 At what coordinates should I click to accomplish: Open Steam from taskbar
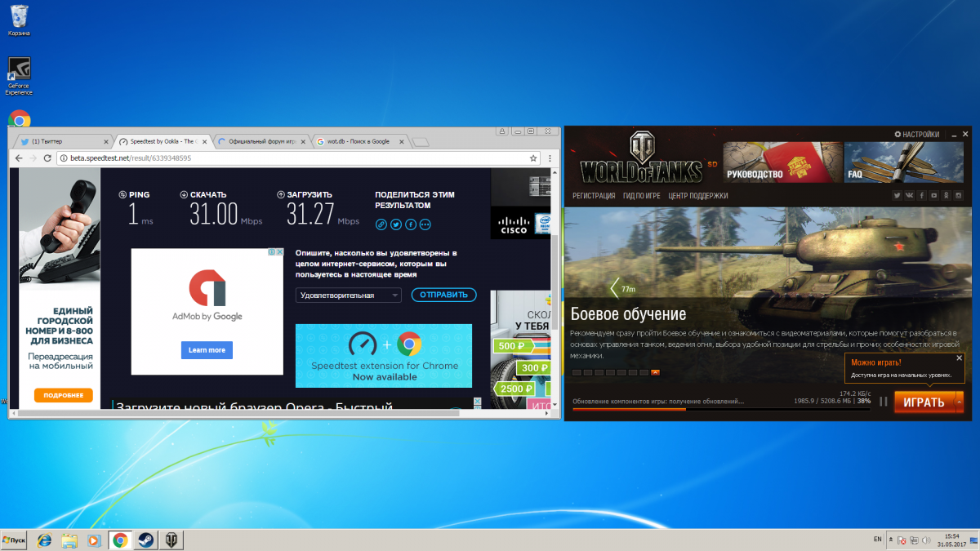[146, 540]
